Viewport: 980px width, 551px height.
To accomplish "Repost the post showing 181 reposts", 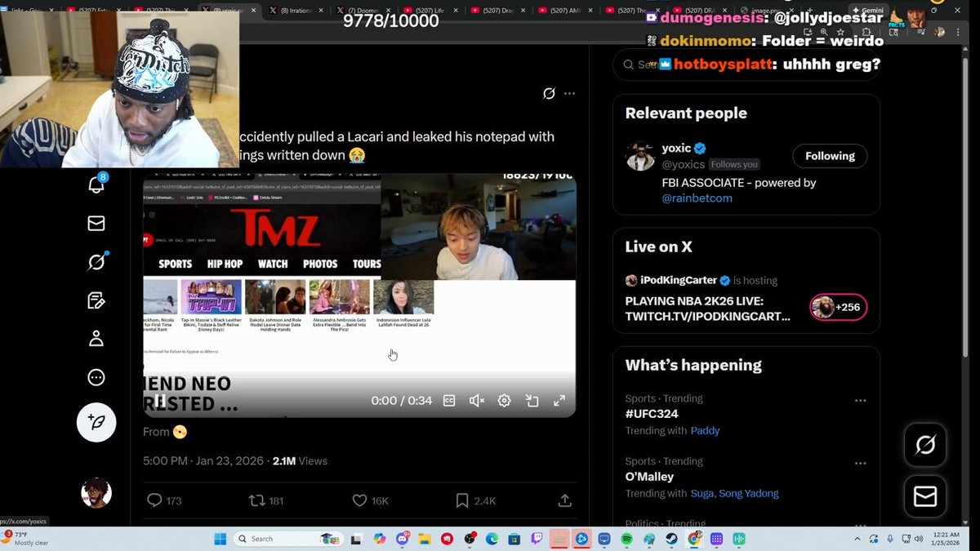I will coord(266,500).
